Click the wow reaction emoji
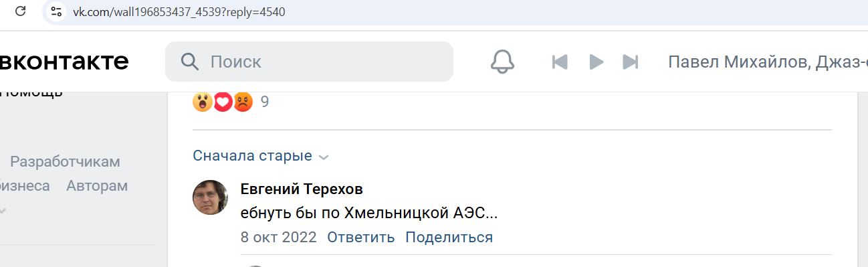This screenshot has height=267, width=868. coord(203,102)
